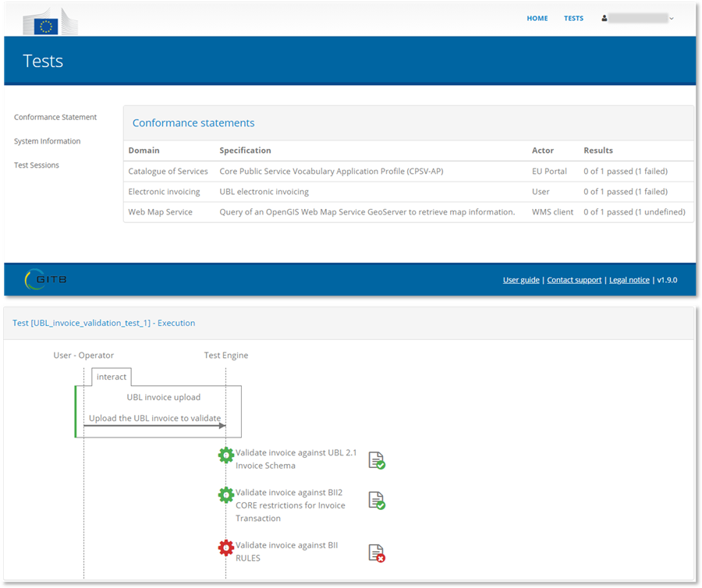The height and width of the screenshot is (588, 702).
Task: Click 'Validate invoice against BII RULES' text
Action: click(x=286, y=552)
